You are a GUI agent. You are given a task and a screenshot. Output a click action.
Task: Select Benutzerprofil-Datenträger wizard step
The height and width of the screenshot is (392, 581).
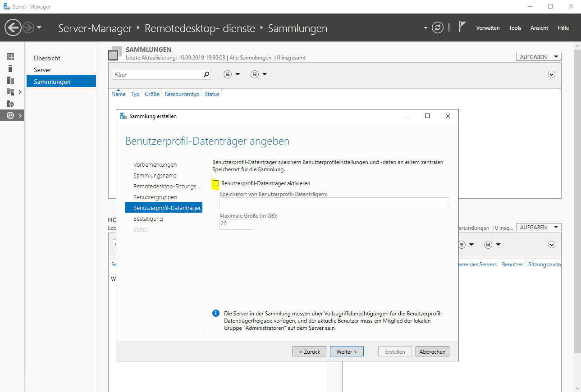[x=164, y=208]
